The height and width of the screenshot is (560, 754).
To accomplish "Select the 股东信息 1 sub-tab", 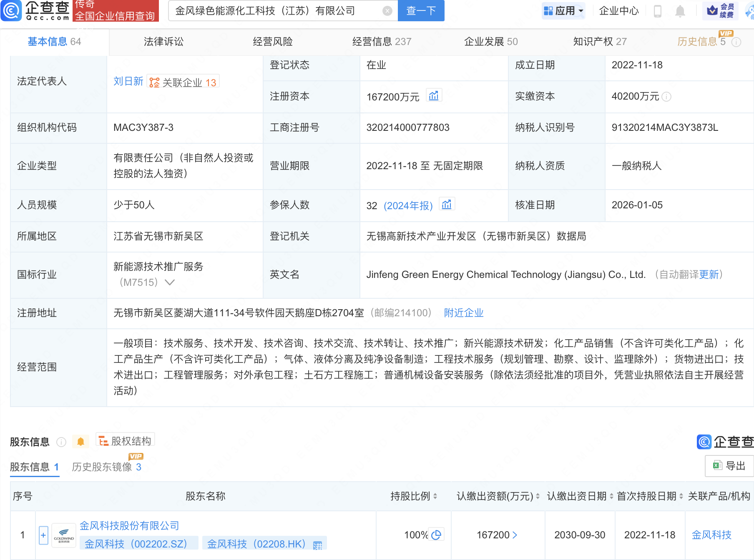I will point(35,467).
